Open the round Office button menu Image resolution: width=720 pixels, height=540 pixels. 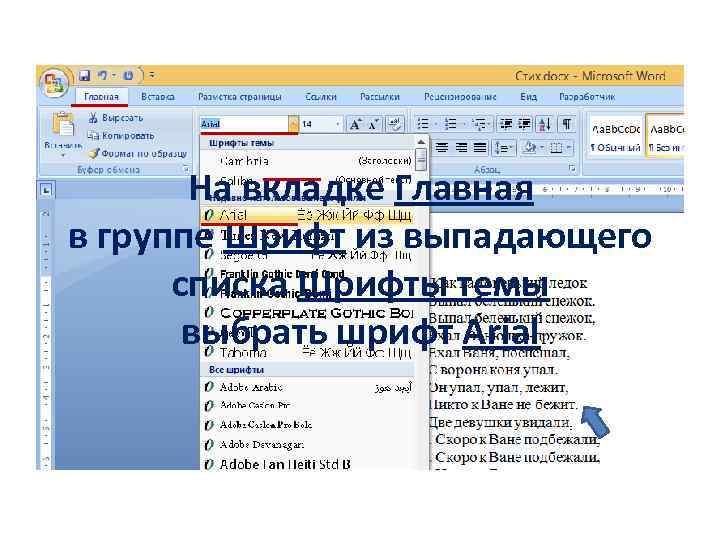(x=54, y=84)
